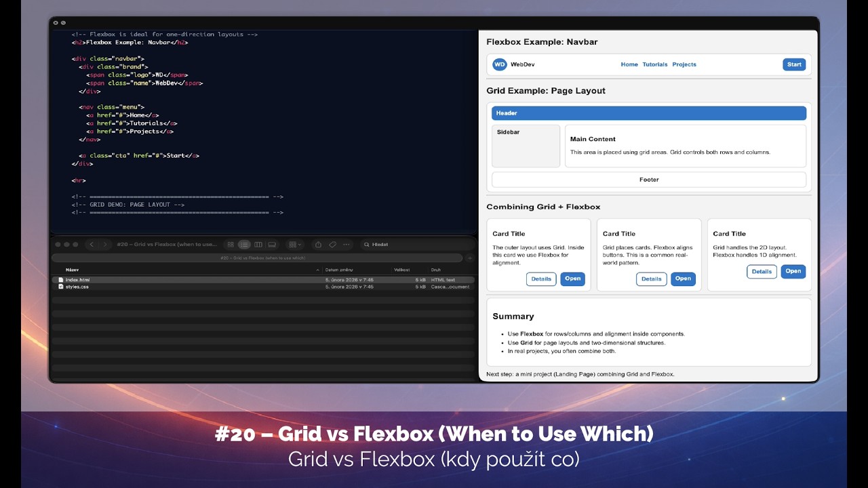Click the index.html file icon
Screen dimensions: 868x488
point(61,280)
